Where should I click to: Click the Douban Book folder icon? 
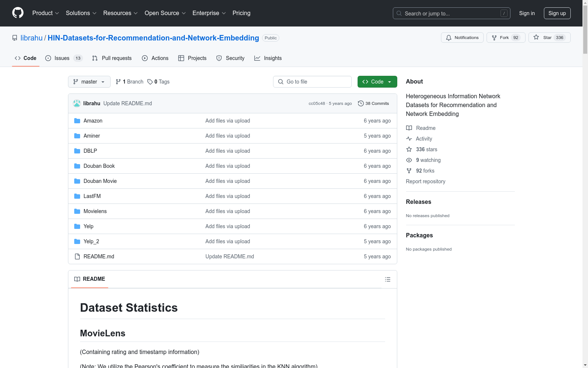(77, 166)
